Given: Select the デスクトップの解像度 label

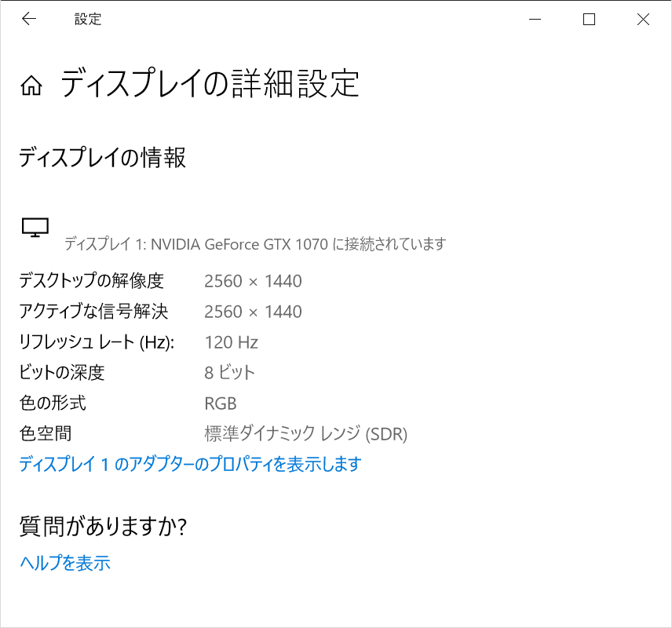Looking at the screenshot, I should point(86,281).
